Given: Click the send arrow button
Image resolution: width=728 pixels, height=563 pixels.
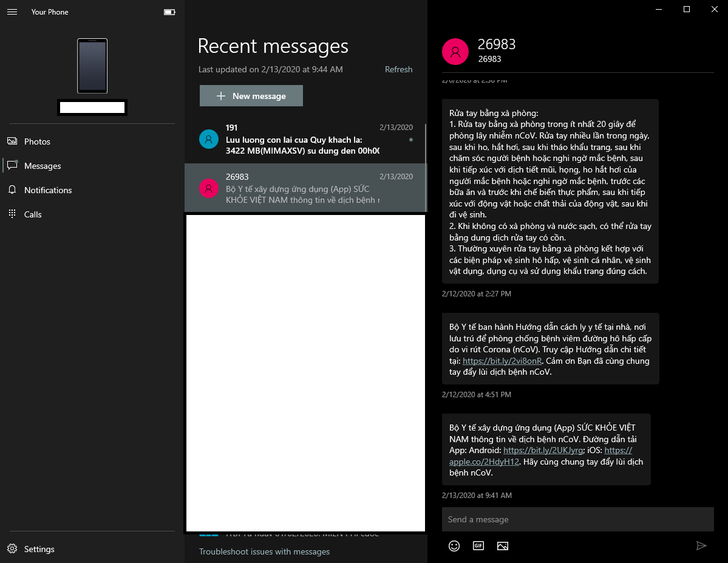Looking at the screenshot, I should (x=701, y=545).
